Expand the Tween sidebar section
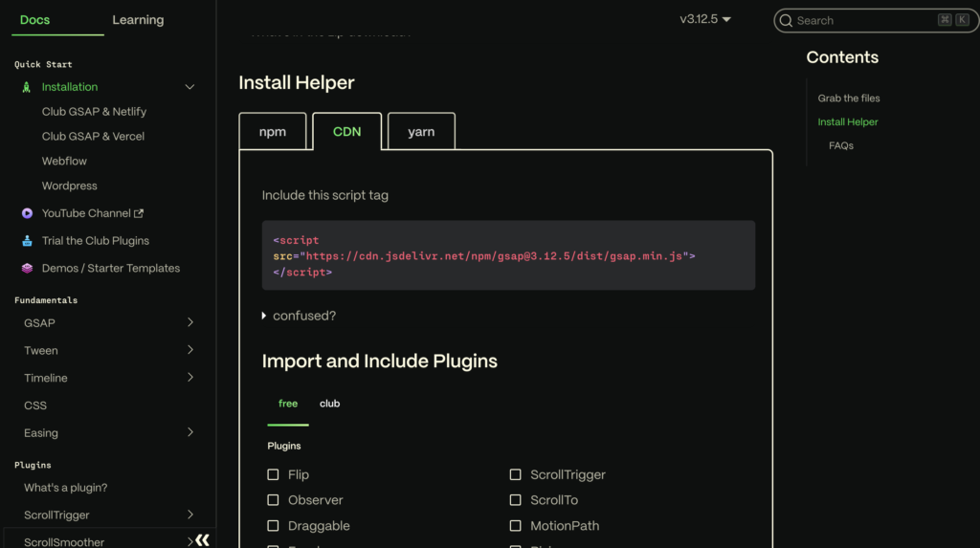Viewport: 980px width, 548px height. point(190,350)
